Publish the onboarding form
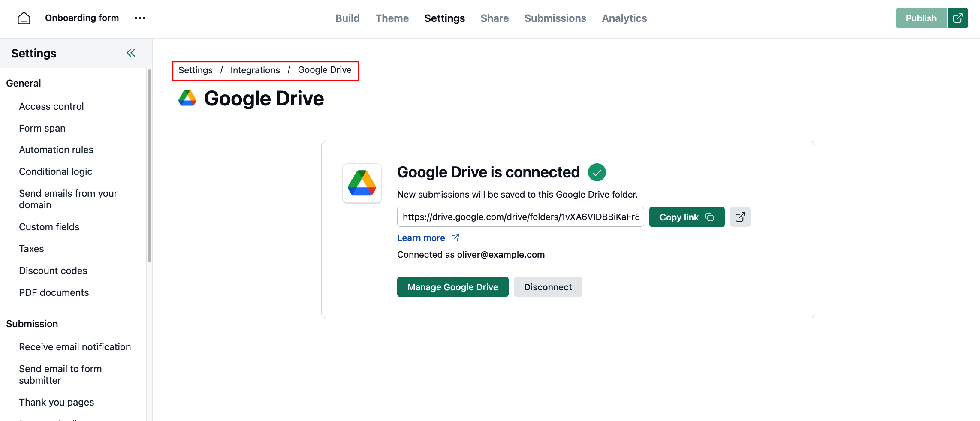 (x=921, y=18)
